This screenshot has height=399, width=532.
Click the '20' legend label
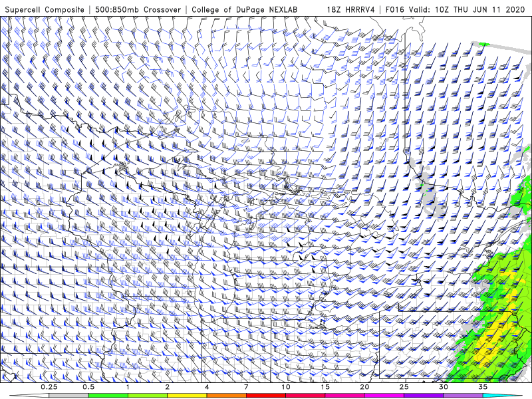point(364,387)
